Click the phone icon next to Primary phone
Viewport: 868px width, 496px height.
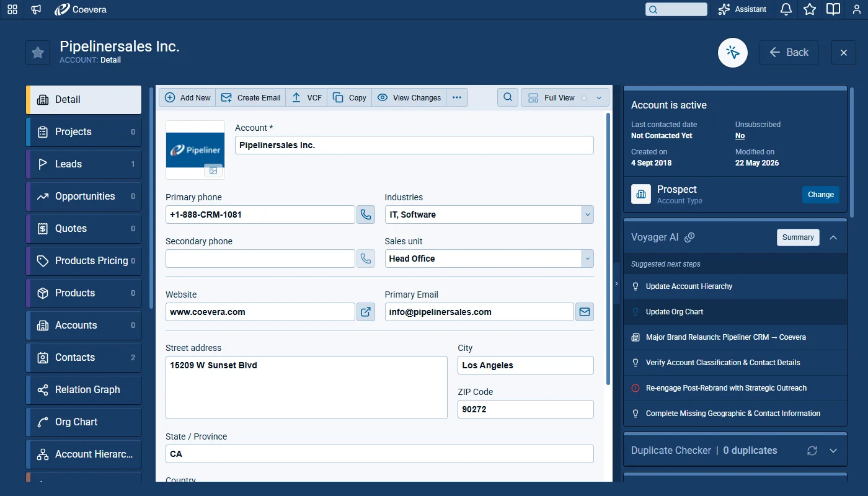(366, 215)
